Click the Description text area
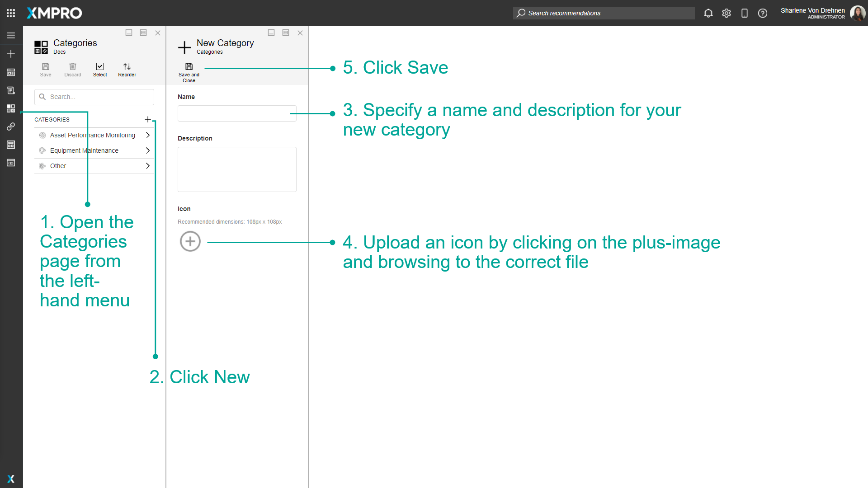This screenshot has width=868, height=488. tap(236, 169)
